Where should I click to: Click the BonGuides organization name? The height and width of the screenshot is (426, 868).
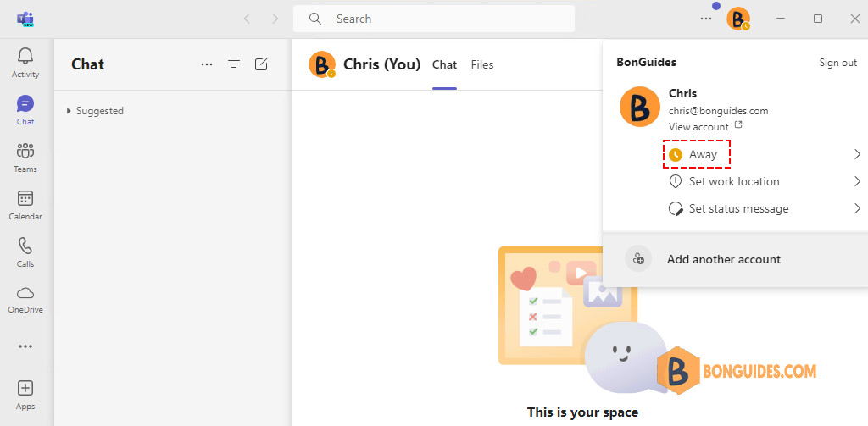click(646, 63)
